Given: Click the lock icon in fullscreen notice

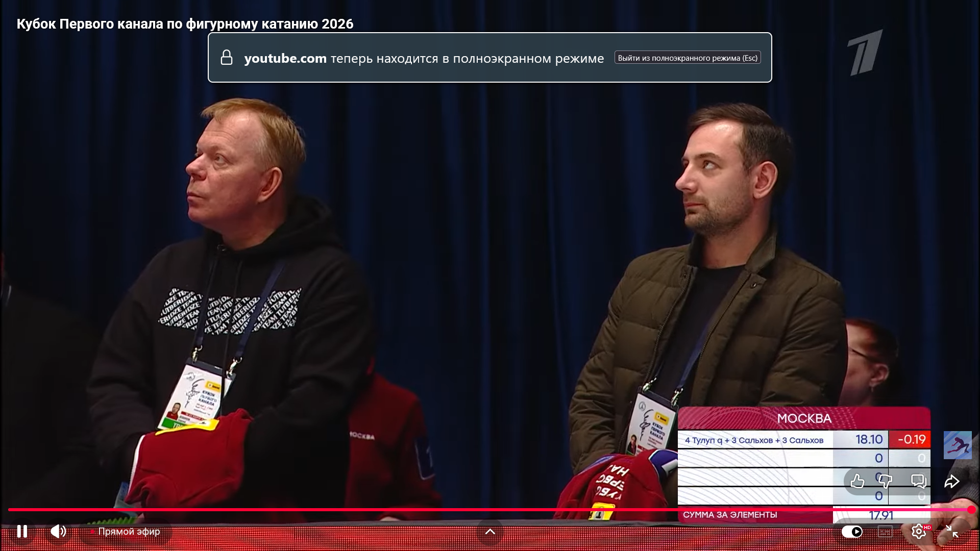Looking at the screenshot, I should (227, 58).
